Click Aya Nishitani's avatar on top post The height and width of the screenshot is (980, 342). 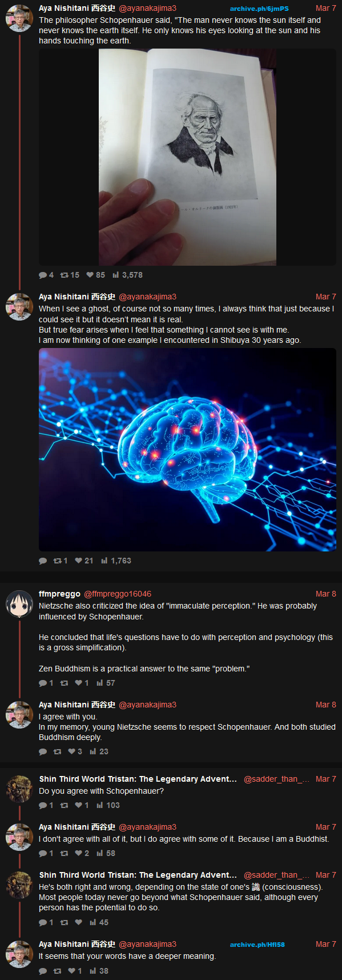click(19, 19)
